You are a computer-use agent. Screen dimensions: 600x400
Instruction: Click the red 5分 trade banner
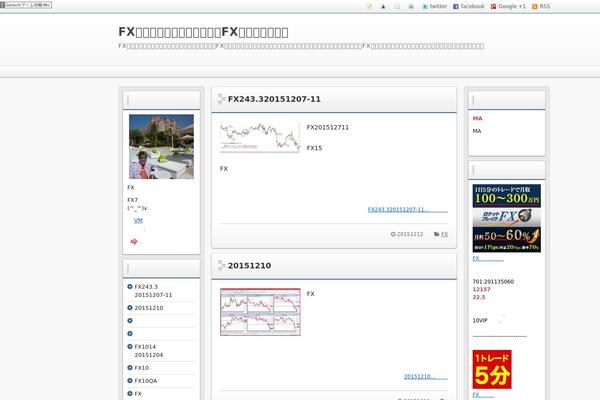pos(492,369)
